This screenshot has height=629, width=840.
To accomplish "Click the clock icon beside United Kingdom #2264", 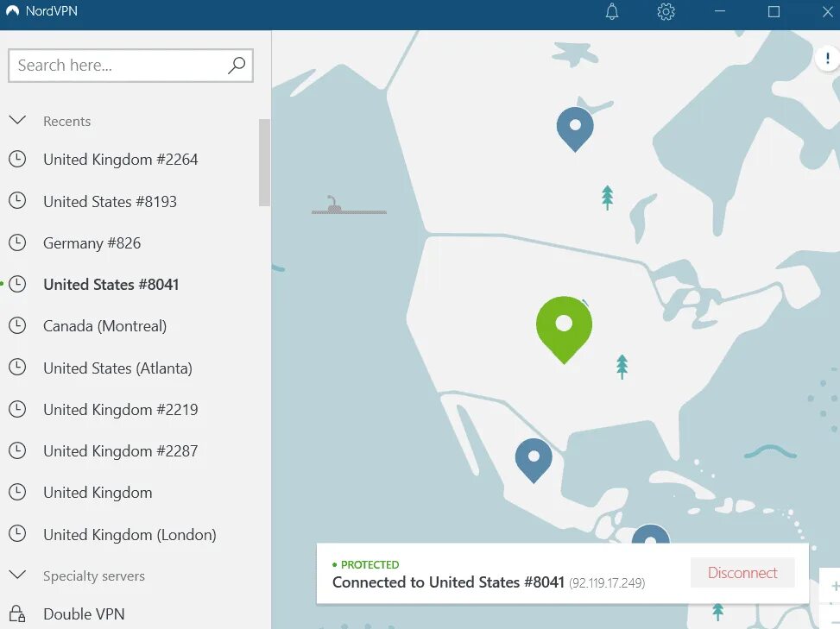I will coord(17,159).
